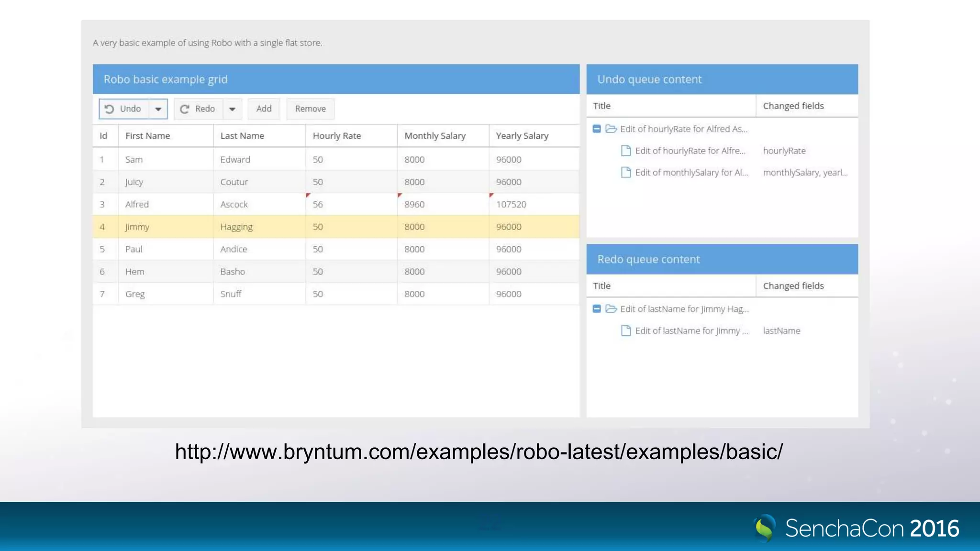The image size is (980, 551).
Task: Click modified hourly rate cell 56
Action: pos(352,204)
